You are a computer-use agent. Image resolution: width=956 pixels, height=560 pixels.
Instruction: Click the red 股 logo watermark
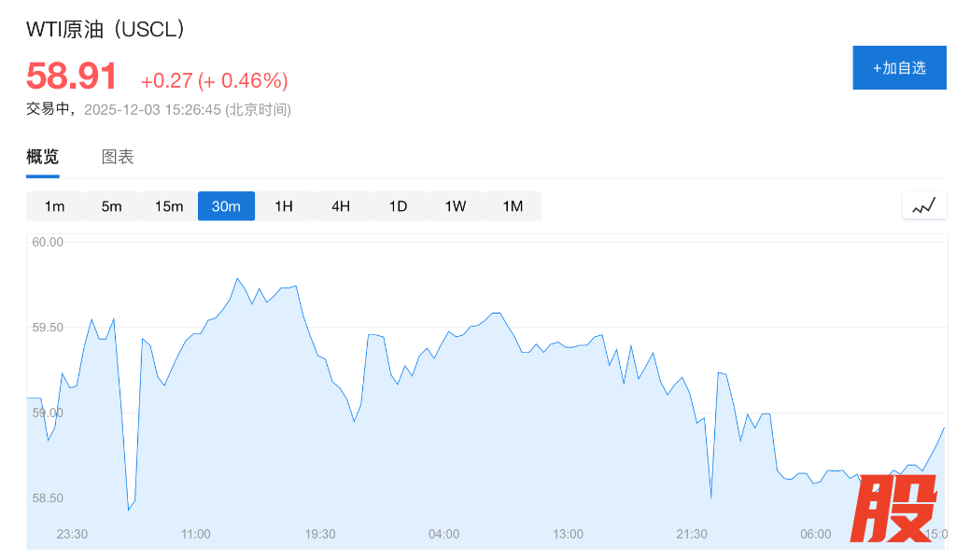tap(894, 509)
